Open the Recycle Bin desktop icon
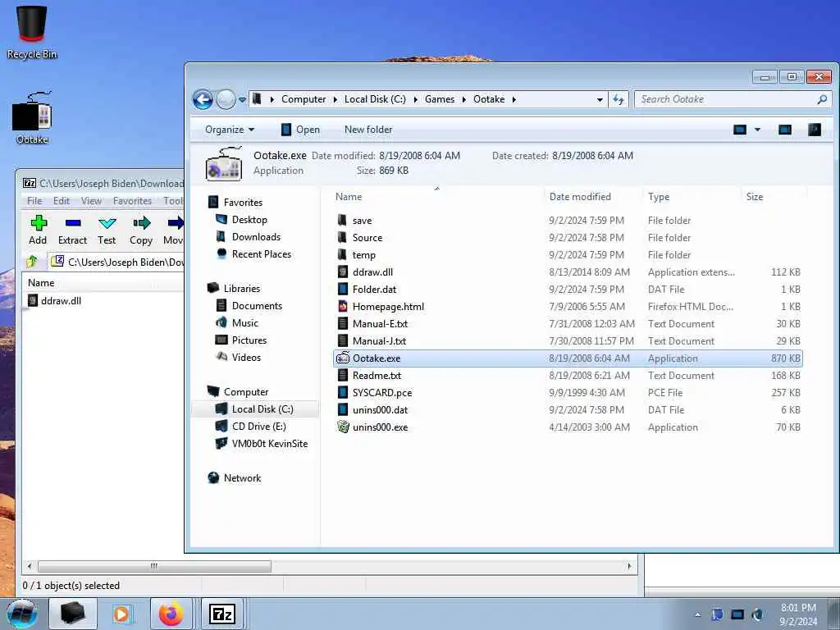This screenshot has height=630, width=840. pos(32,31)
